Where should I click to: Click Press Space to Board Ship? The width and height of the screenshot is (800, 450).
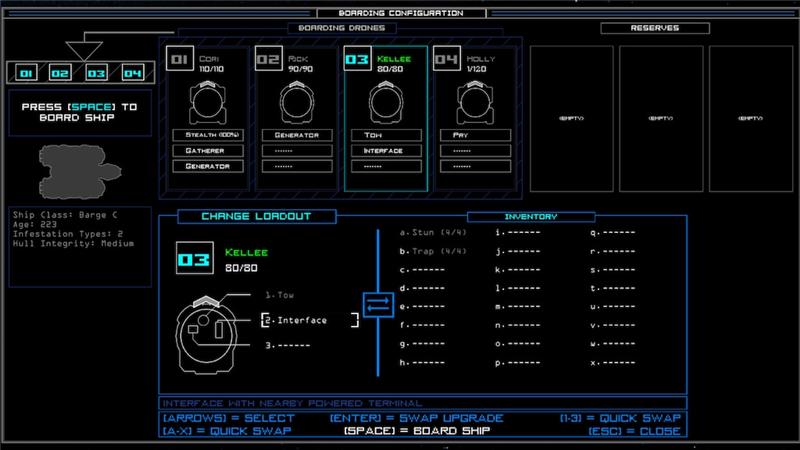78,111
